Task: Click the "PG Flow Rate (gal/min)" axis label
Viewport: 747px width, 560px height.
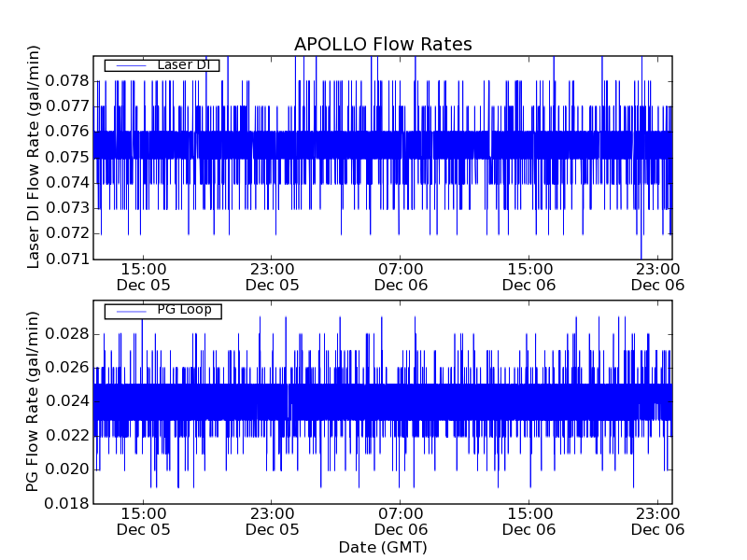Action: [x=34, y=402]
